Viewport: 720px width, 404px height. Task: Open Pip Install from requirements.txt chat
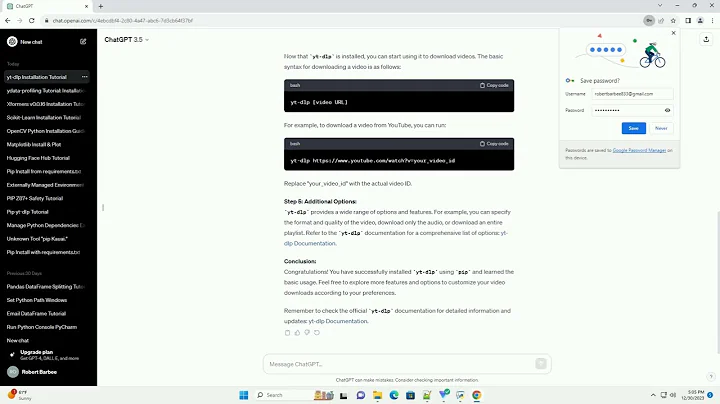(47, 171)
